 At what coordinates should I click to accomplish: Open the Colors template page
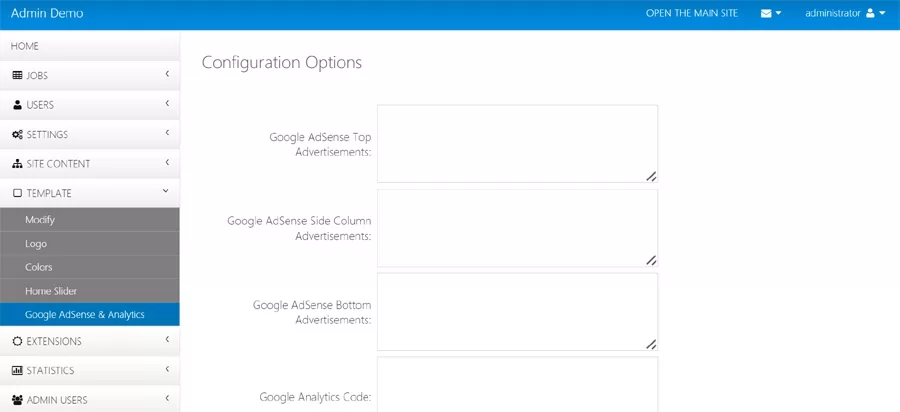(x=39, y=267)
